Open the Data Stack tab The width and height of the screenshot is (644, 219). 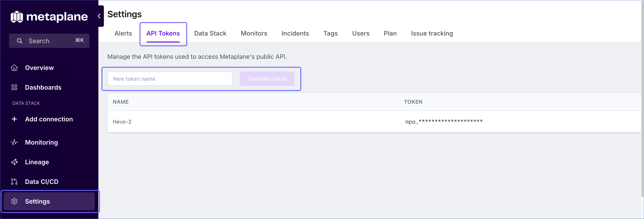coord(210,33)
